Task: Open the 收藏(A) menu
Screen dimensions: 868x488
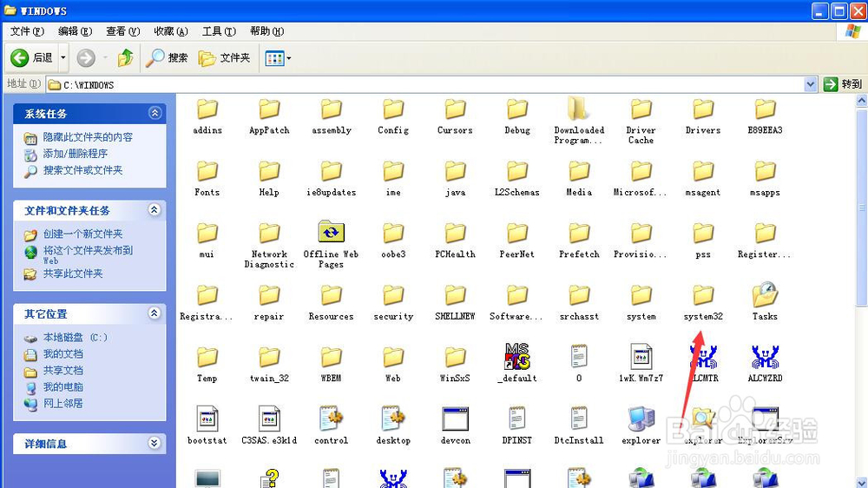Action: tap(171, 31)
